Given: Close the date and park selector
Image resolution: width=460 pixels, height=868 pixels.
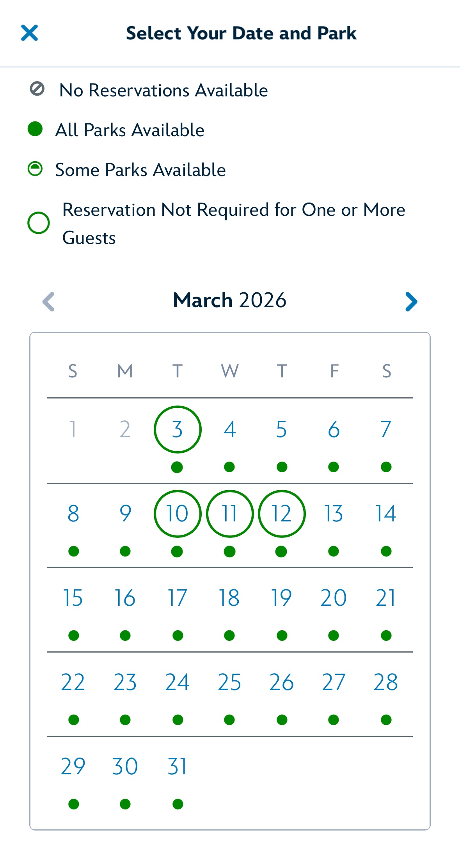Looking at the screenshot, I should pyautogui.click(x=30, y=33).
